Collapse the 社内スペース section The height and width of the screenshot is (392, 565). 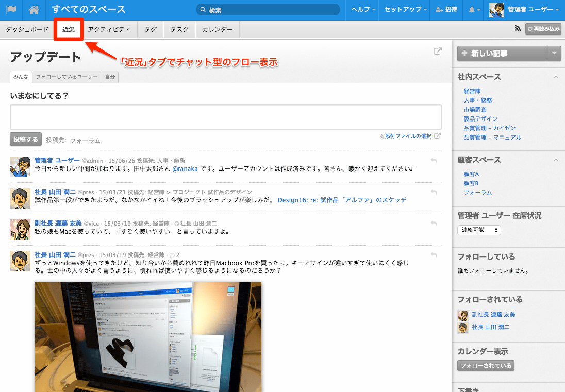click(556, 77)
